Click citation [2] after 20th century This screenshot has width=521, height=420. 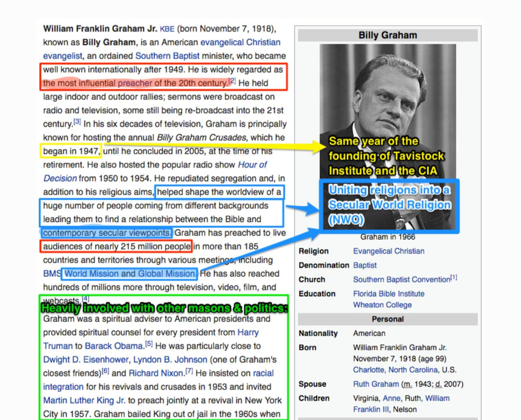pos(232,81)
